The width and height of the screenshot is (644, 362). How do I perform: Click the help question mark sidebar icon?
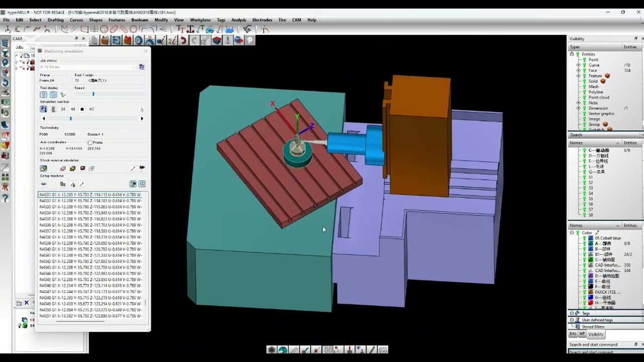pos(5,199)
